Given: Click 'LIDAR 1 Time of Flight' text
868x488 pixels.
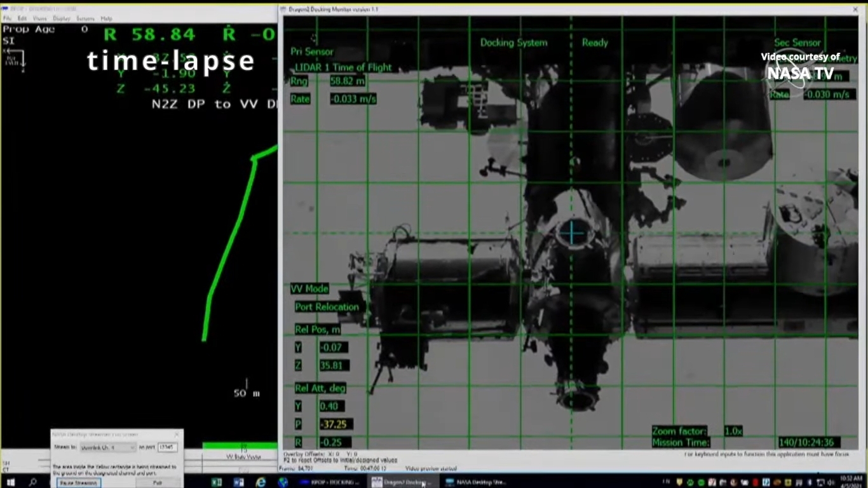Looking at the screenshot, I should pos(343,67).
